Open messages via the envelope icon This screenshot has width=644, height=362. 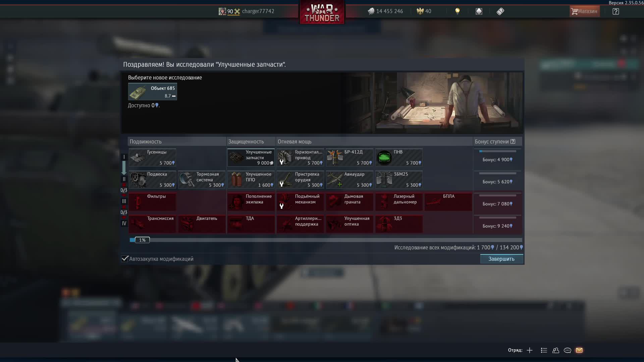coord(580,350)
